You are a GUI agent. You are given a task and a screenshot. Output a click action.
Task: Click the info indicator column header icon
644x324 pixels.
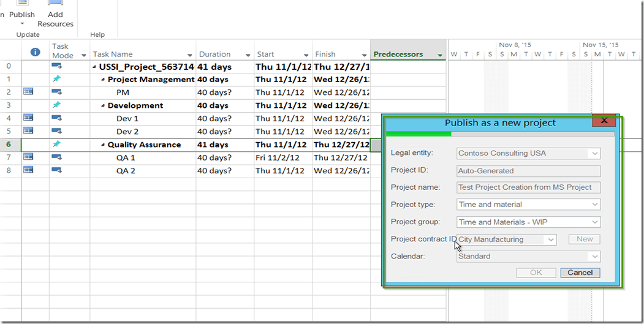click(x=35, y=54)
